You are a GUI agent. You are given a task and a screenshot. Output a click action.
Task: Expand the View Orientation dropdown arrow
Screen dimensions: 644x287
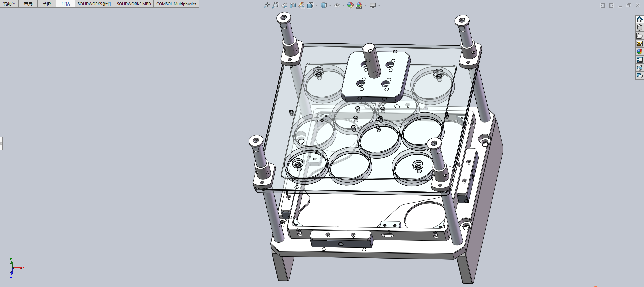point(317,5)
